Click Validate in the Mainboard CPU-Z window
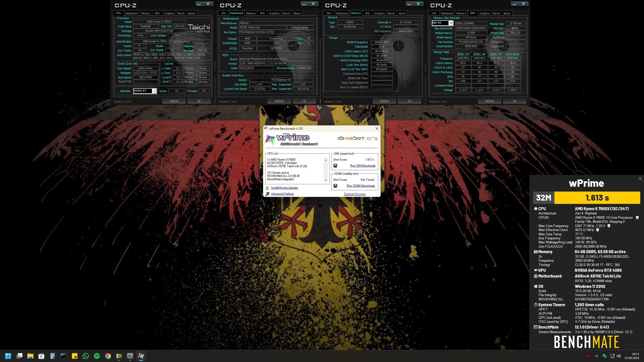 point(279,101)
